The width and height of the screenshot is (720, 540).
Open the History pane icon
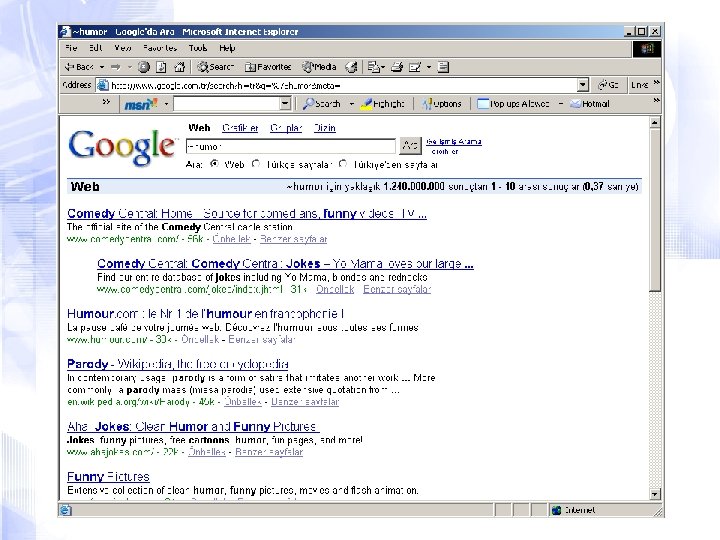[x=351, y=67]
